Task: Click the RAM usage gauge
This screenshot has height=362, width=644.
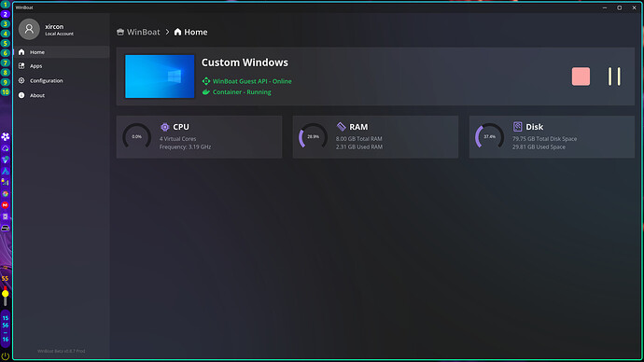Action: click(313, 136)
